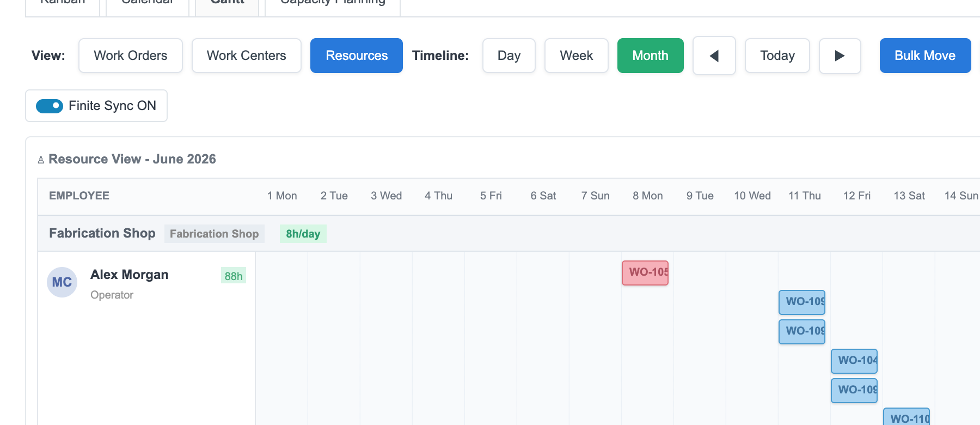Click the 9 Tue date header
The image size is (980, 425).
click(x=700, y=196)
